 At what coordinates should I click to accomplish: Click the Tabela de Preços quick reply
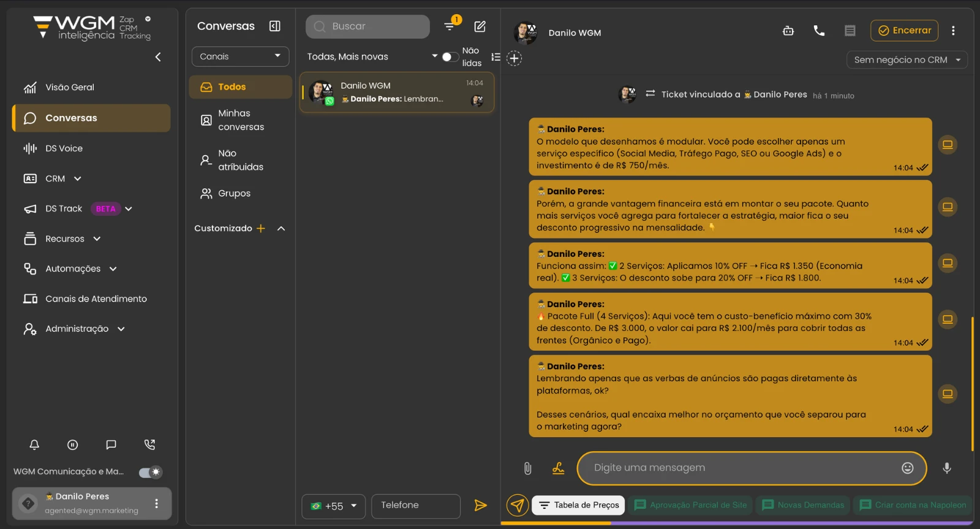(x=578, y=505)
